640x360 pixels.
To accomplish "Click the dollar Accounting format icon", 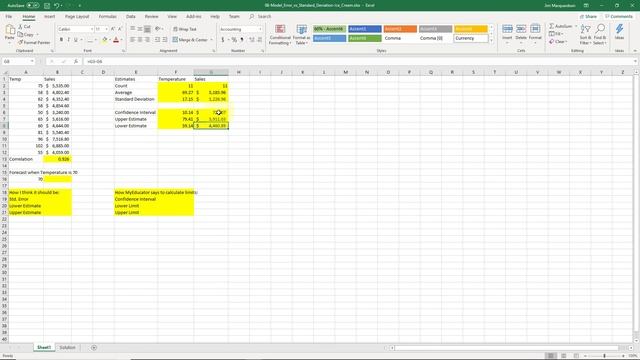I will coord(222,40).
